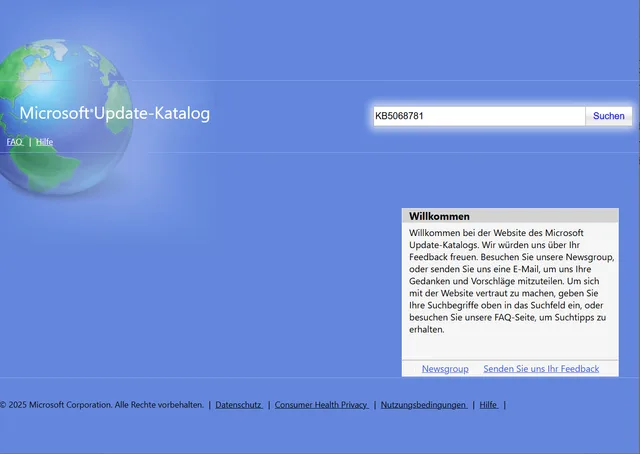Open the Nutzungsbedingungen footer link
640x454 pixels.
coord(424,405)
